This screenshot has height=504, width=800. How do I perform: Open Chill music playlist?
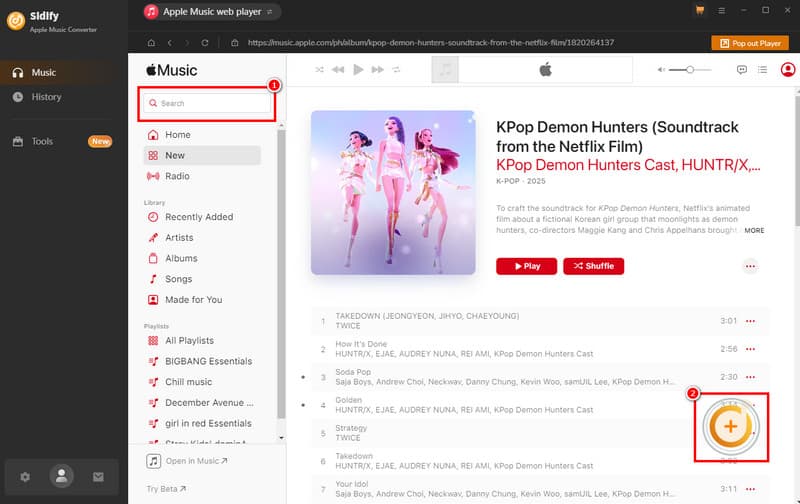[202, 382]
